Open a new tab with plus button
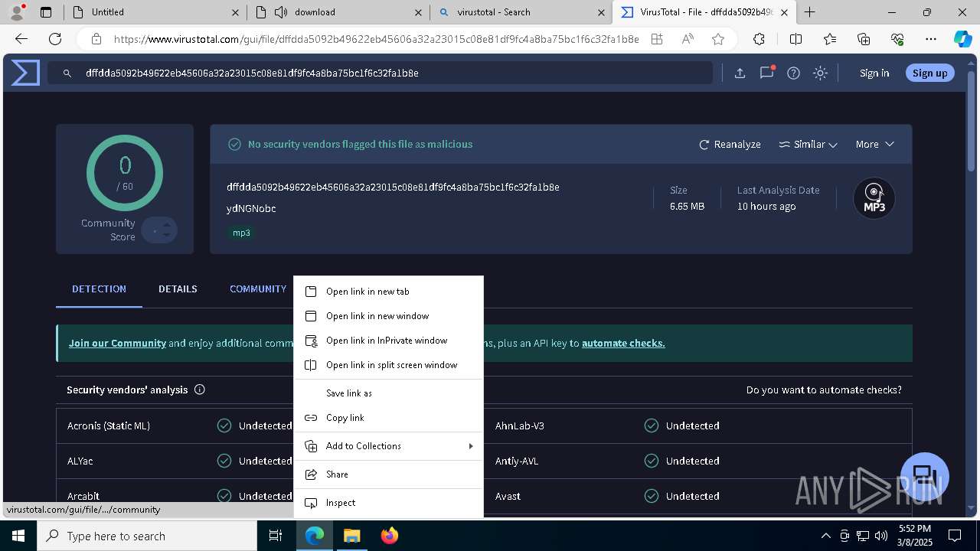The width and height of the screenshot is (980, 551). point(809,12)
